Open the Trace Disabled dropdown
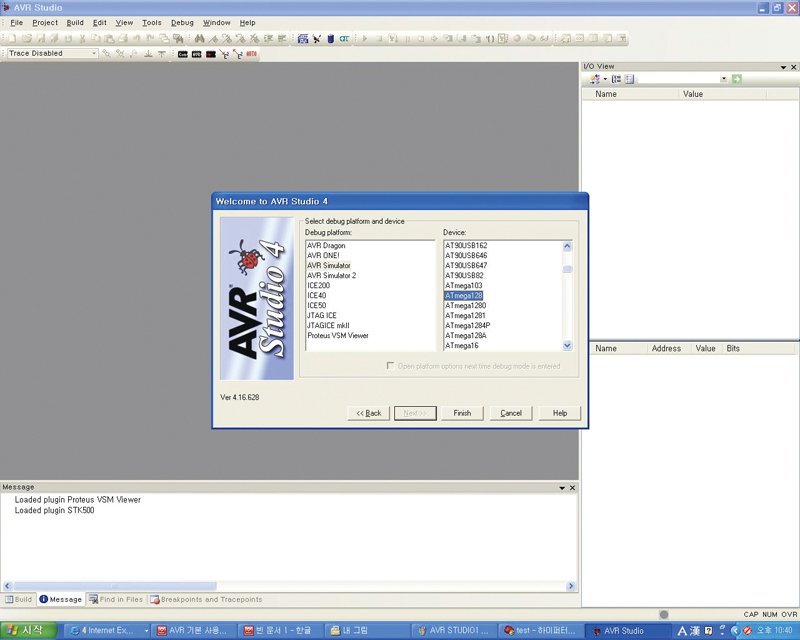The width and height of the screenshot is (800, 640). coord(94,53)
